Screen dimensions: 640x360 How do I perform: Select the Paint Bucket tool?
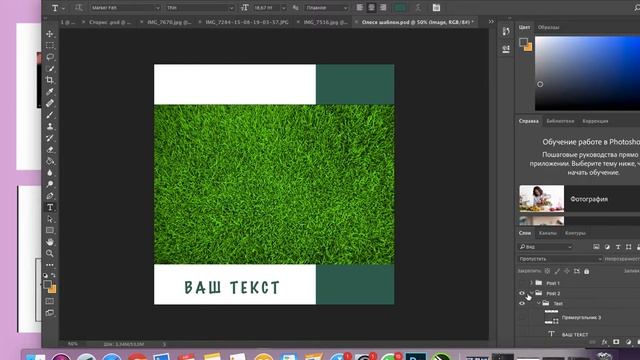(x=50, y=161)
